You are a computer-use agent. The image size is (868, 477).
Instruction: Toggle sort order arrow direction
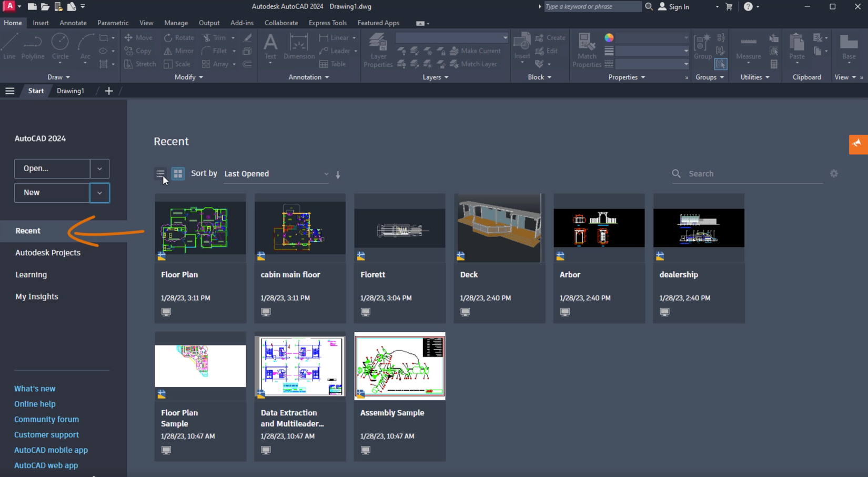[338, 174]
